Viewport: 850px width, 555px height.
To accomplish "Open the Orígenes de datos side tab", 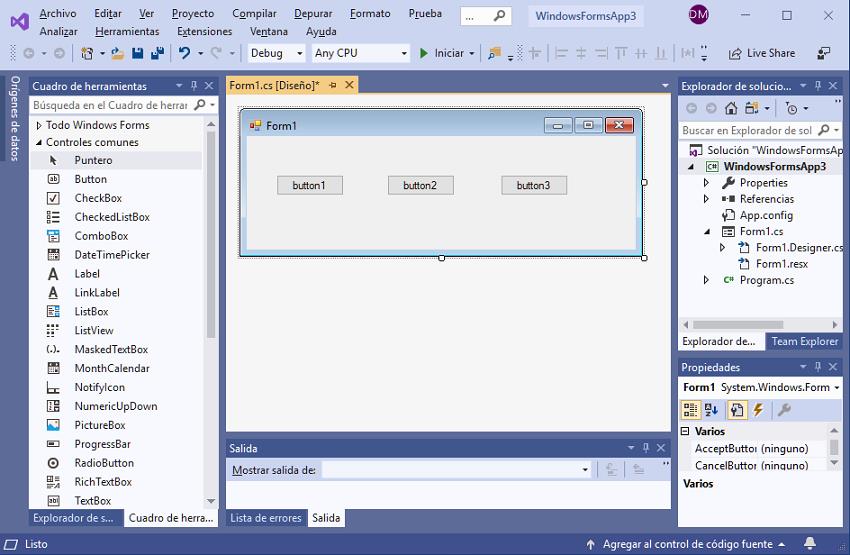I will tap(15, 118).
